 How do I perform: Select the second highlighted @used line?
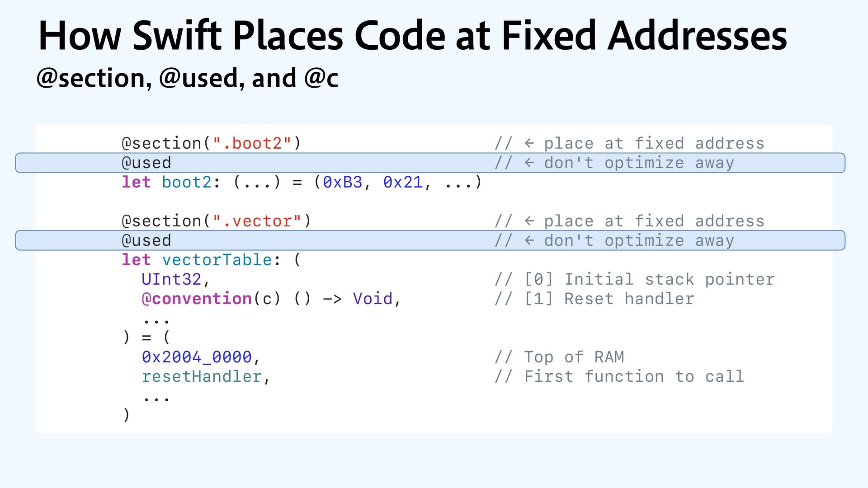pos(430,240)
